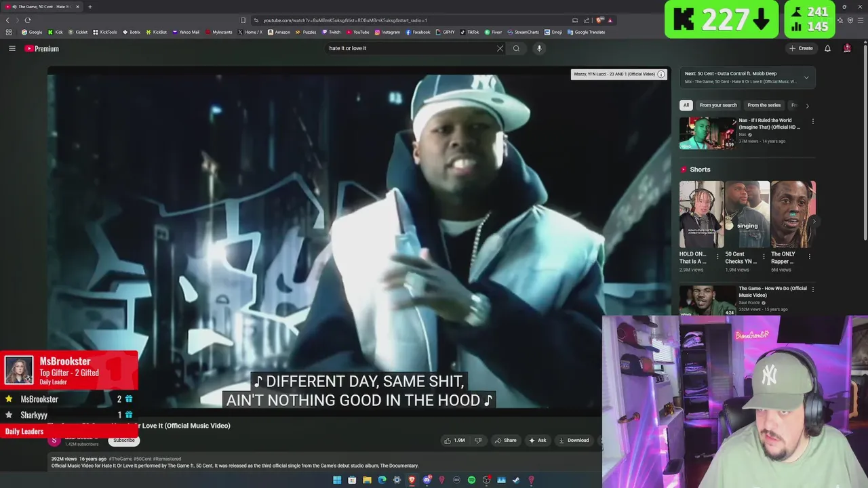Open Windows Start menu on taskbar
The height and width of the screenshot is (488, 868).
337,480
